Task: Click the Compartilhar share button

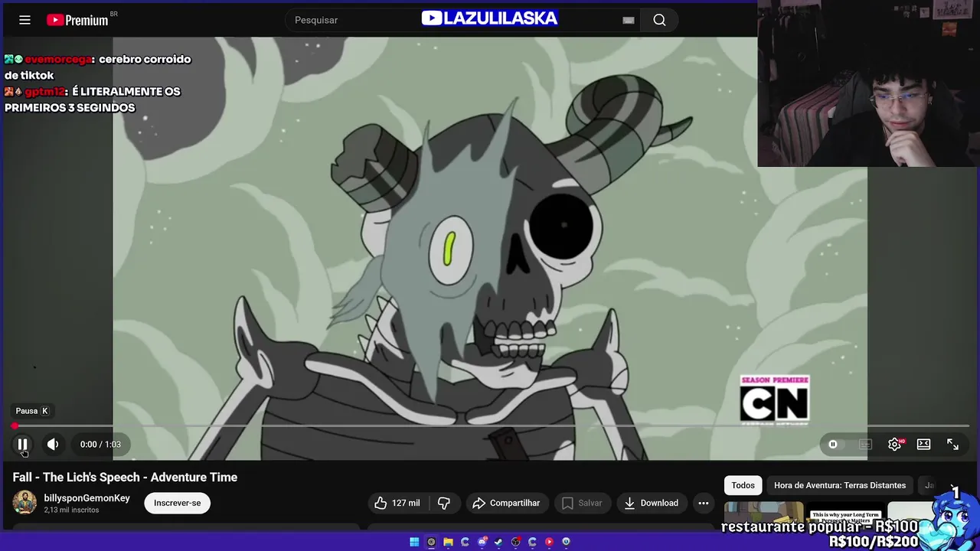Action: pyautogui.click(x=506, y=503)
